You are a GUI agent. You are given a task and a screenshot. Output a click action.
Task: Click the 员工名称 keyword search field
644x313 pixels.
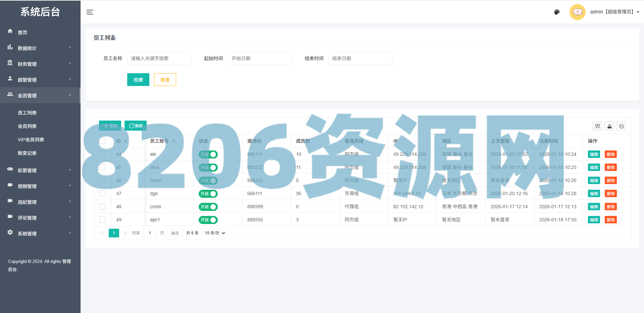(159, 58)
